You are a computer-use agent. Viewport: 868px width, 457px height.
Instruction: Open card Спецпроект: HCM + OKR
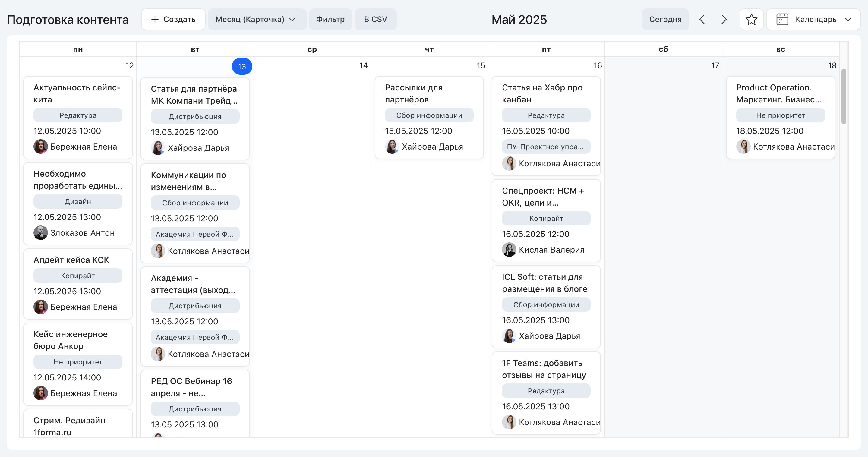pyautogui.click(x=546, y=220)
